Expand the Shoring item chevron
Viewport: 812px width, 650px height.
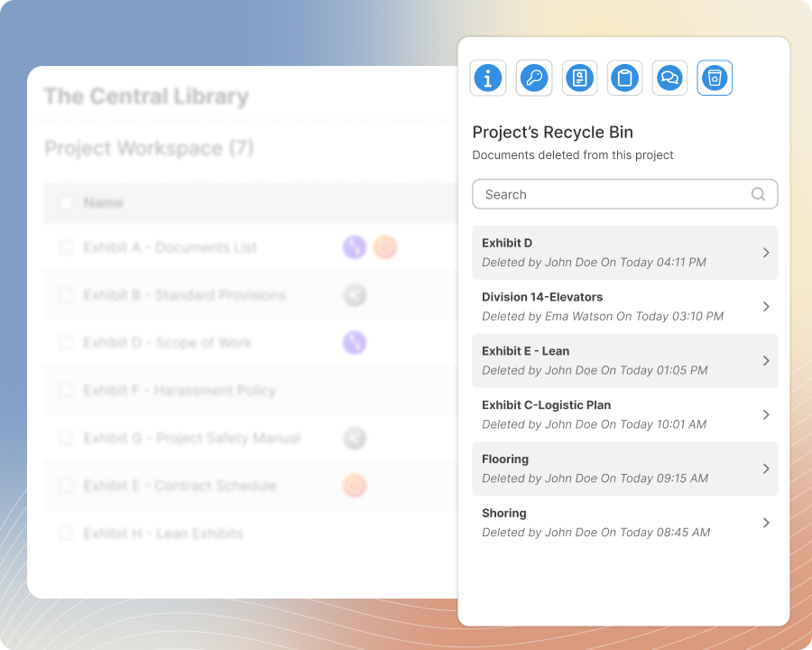[x=766, y=523]
